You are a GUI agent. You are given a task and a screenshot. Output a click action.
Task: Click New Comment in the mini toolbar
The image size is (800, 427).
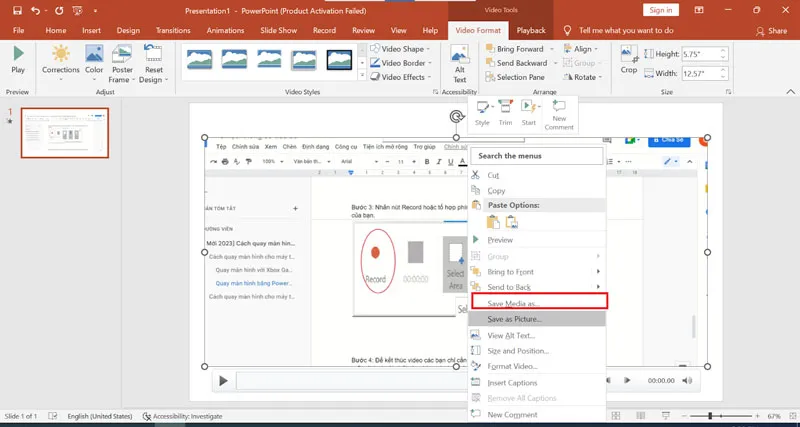(559, 113)
